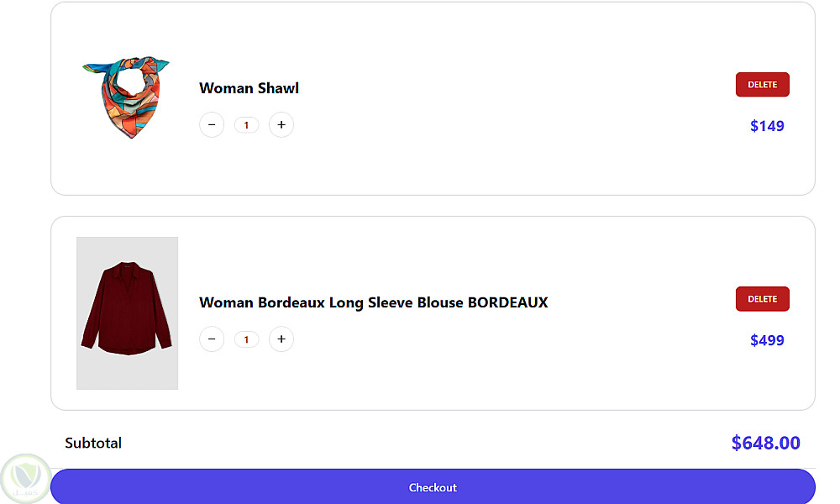840x504 pixels.
Task: Click the Bordeaux Blouse quantity field
Action: tap(246, 340)
